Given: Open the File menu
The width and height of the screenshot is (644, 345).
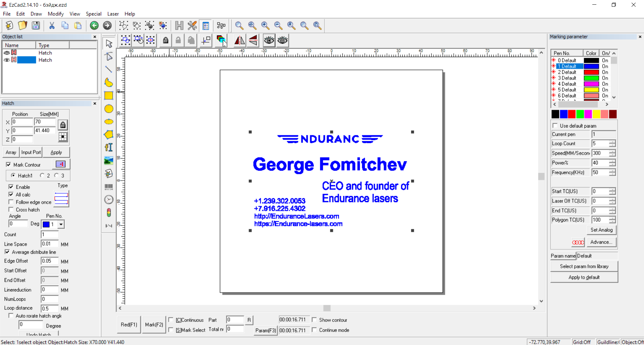Looking at the screenshot, I should coord(7,14).
